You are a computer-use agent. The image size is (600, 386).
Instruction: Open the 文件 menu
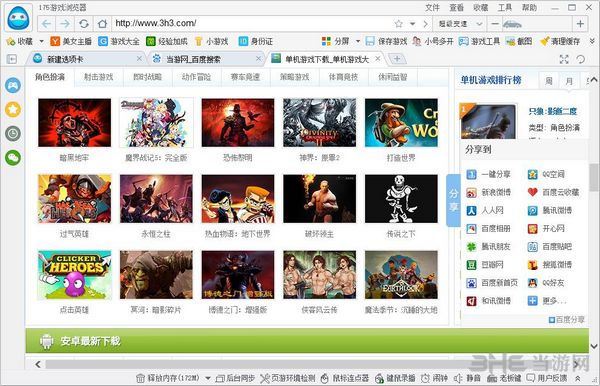click(x=432, y=8)
